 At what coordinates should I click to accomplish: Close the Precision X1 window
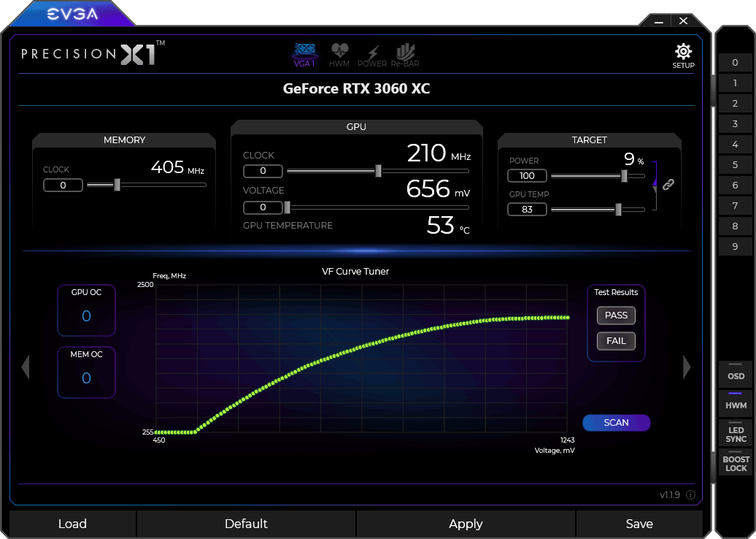coord(683,20)
